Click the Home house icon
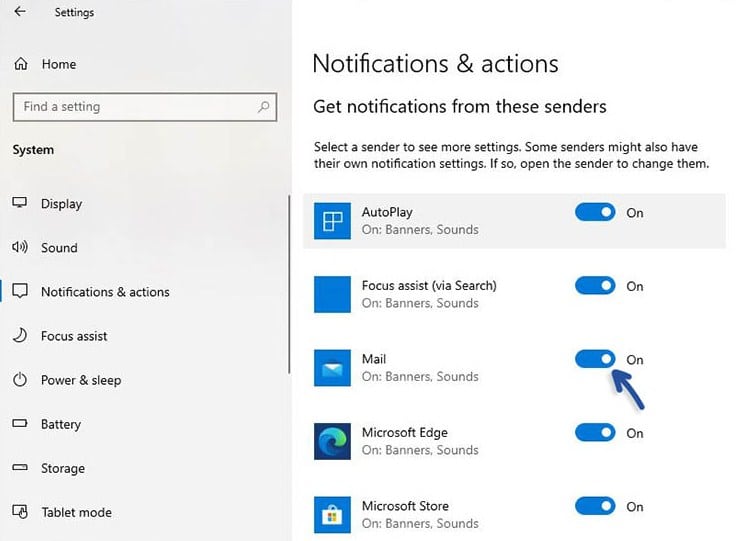 tap(21, 63)
